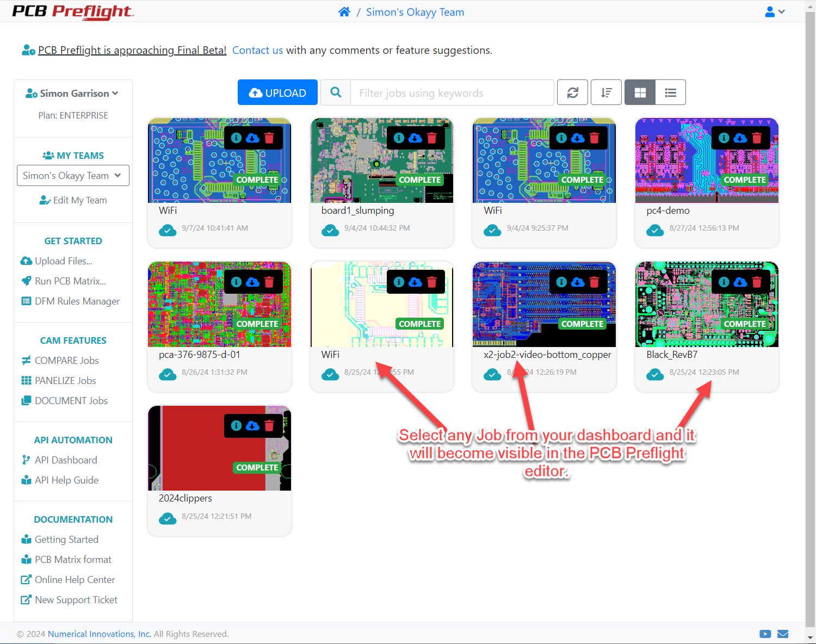This screenshot has height=644, width=816.
Task: Refresh the jobs list
Action: [573, 92]
